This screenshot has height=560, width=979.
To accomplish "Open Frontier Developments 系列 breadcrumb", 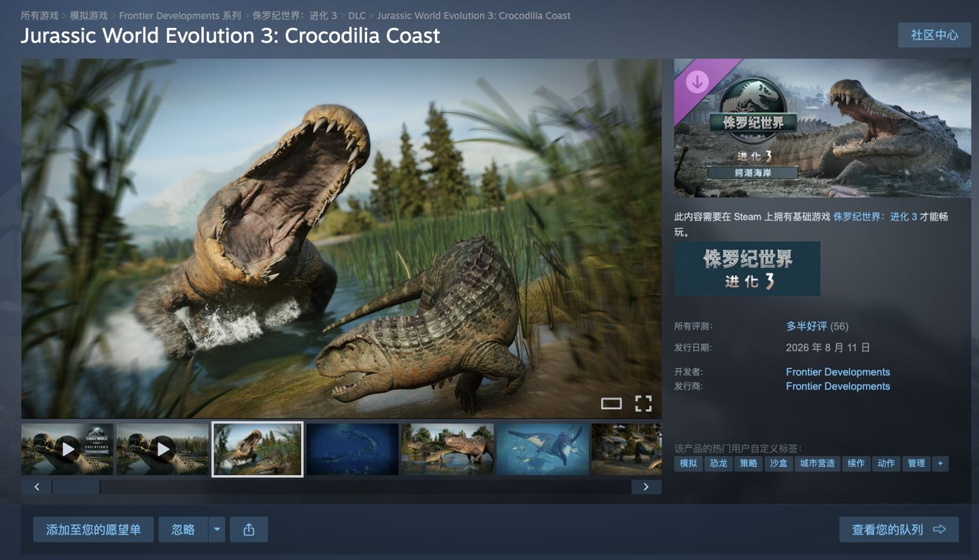I will (180, 15).
